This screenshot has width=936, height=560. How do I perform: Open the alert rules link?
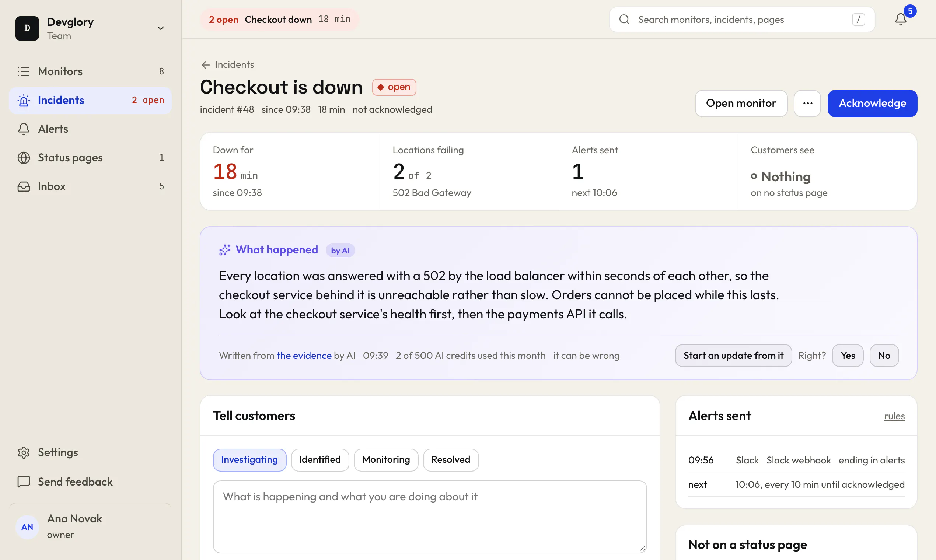point(894,416)
